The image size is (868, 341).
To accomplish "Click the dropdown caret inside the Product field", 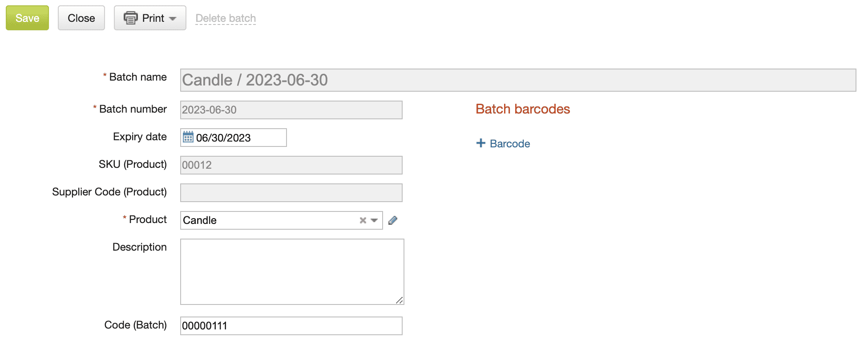I will [374, 220].
